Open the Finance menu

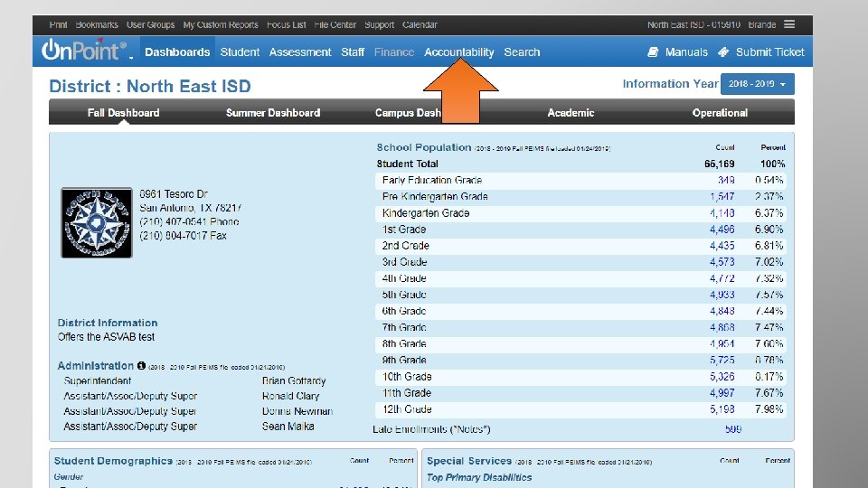394,52
